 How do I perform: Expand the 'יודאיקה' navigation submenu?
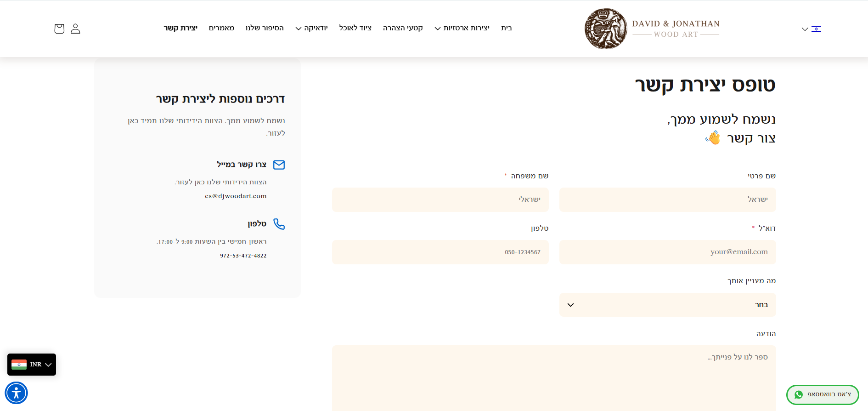tap(311, 28)
